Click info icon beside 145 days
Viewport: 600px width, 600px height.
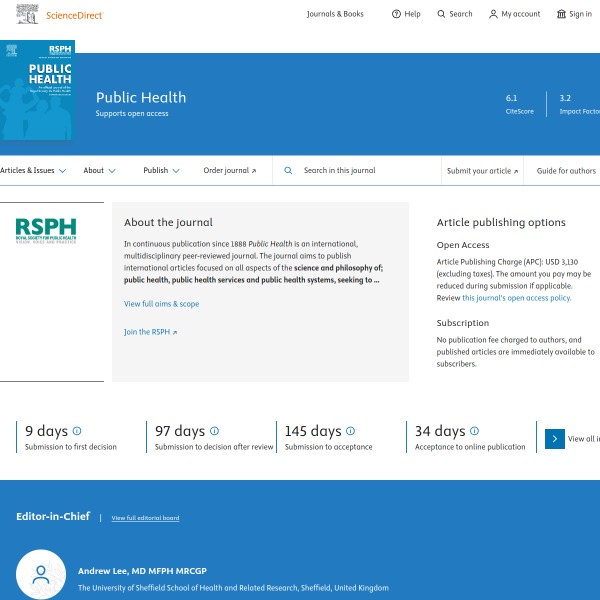coord(351,431)
